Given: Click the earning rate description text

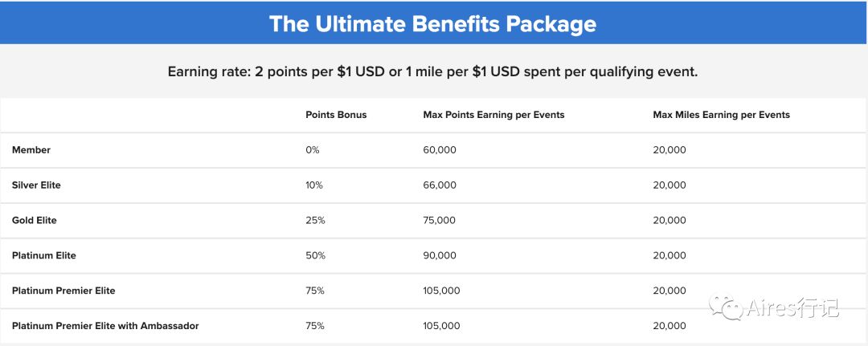Looking at the screenshot, I should [x=433, y=72].
